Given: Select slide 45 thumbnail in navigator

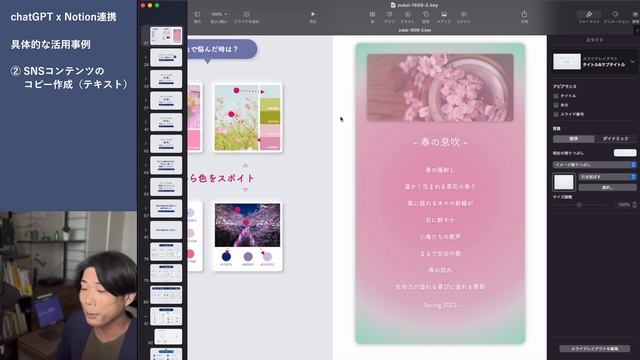Looking at the screenshot, I should pyautogui.click(x=166, y=122).
